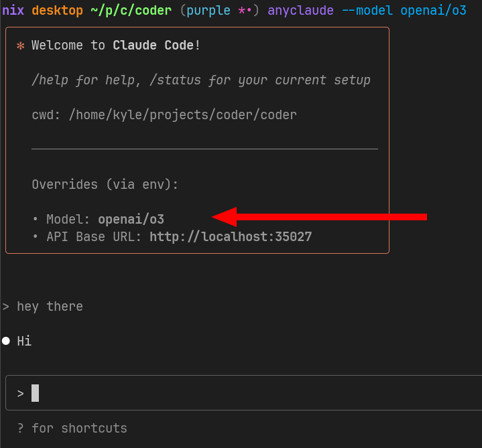Viewport: 482px width, 448px height.
Task: Click the assistant reply "Hi"
Action: (24, 341)
